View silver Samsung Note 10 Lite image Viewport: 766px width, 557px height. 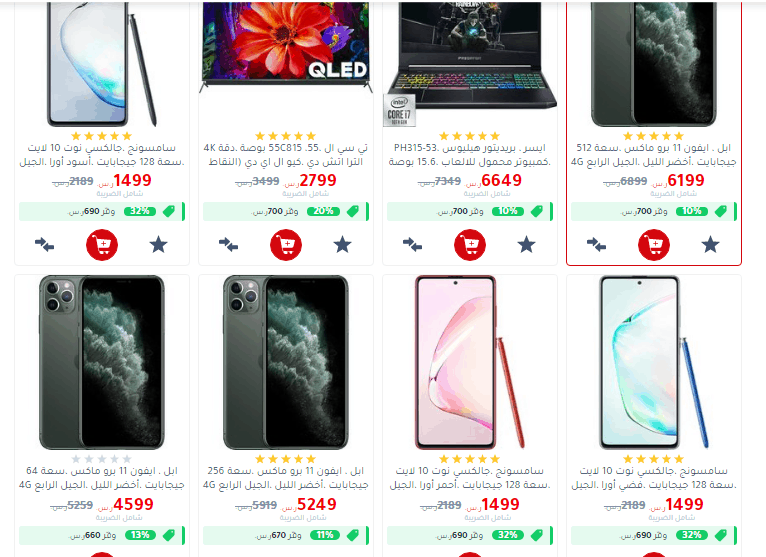[654, 362]
